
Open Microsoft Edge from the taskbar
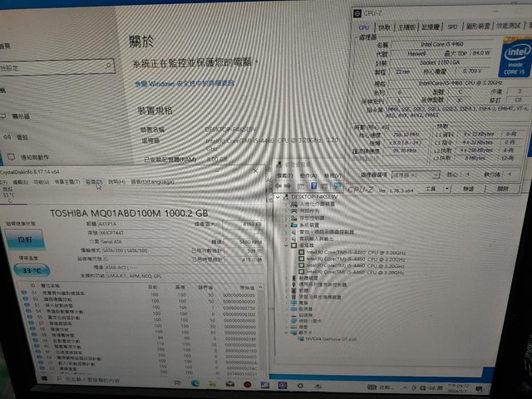195,383
